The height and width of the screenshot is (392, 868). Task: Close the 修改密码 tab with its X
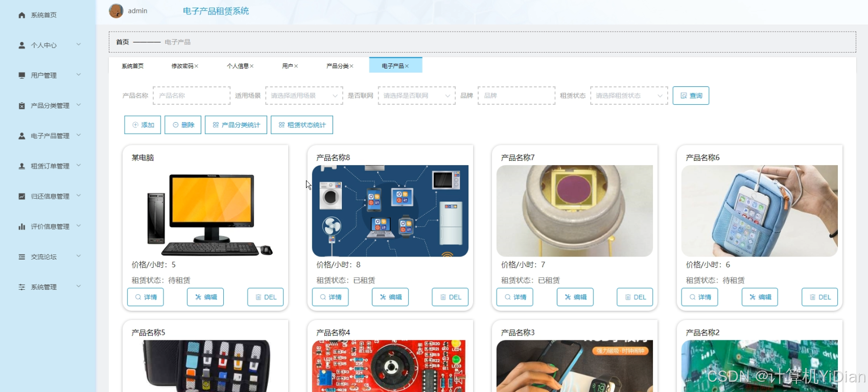[196, 66]
